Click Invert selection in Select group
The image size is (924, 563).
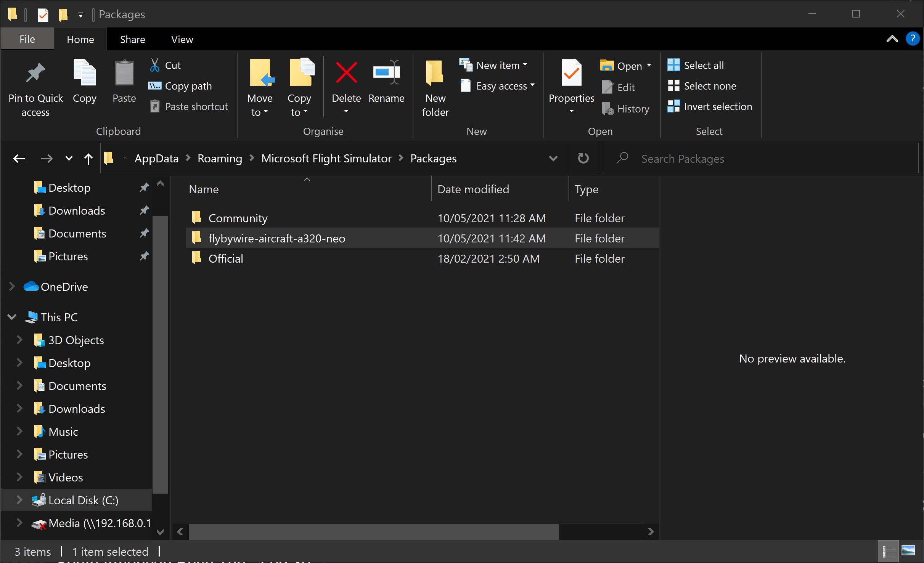[x=710, y=106]
